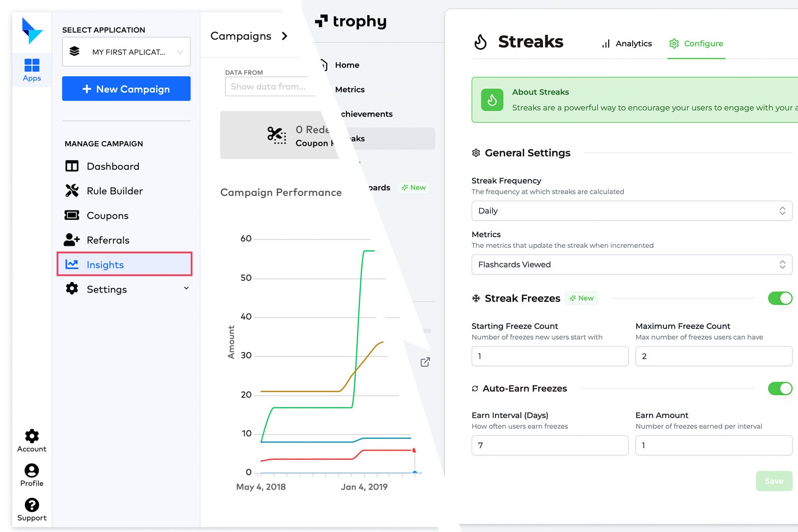Open the Streak Frequency dropdown set to Daily
The width and height of the screenshot is (798, 532).
[631, 211]
